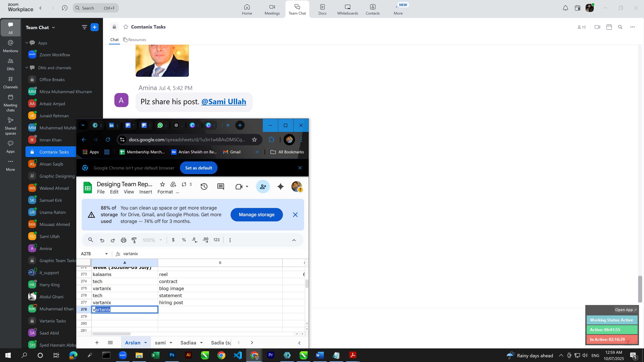
Task: Star the Comtanix Tasks channel
Action: (x=126, y=27)
